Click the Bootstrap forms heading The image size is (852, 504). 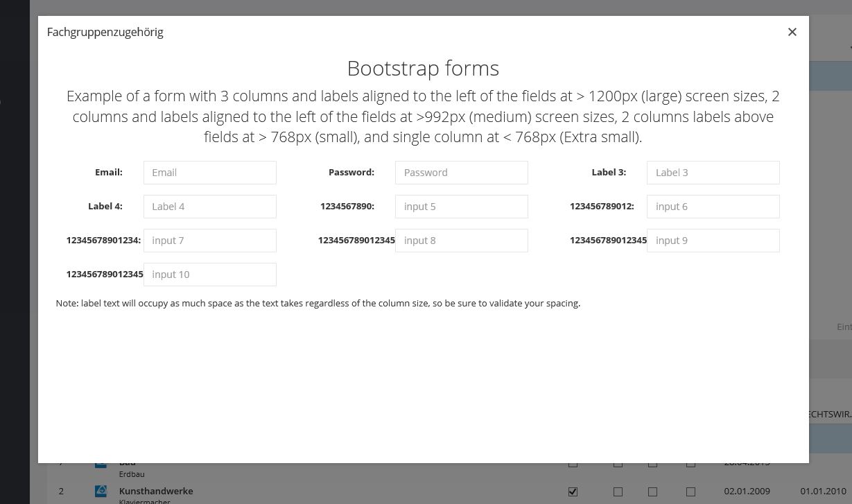pos(423,68)
